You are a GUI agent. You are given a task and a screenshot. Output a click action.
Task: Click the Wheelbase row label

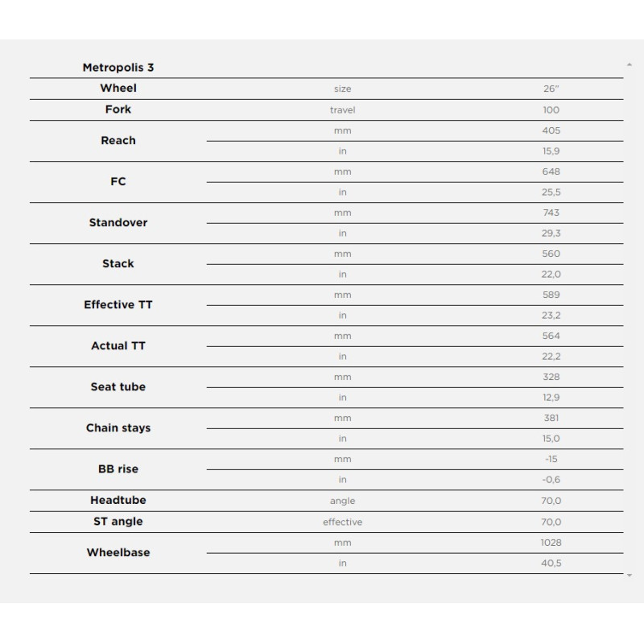point(118,553)
